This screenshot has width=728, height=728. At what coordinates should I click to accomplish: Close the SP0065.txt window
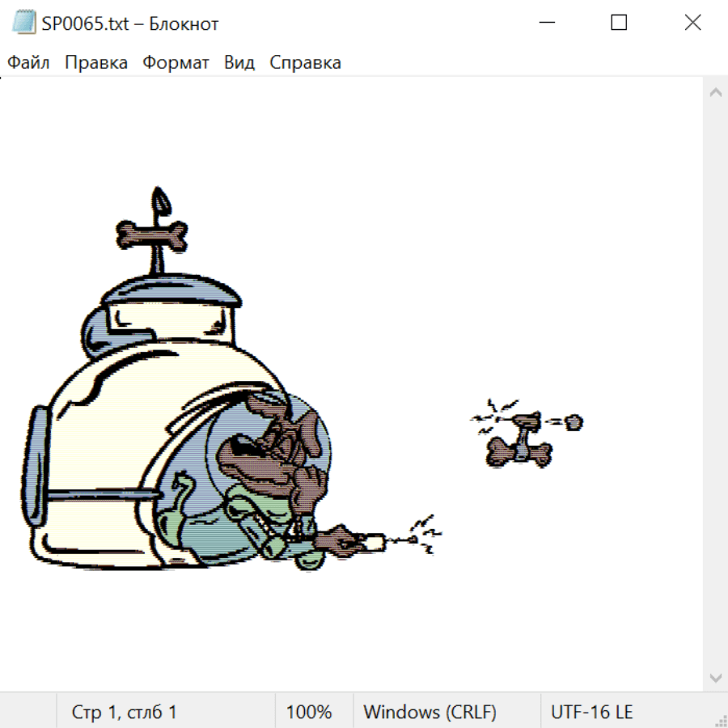click(692, 23)
